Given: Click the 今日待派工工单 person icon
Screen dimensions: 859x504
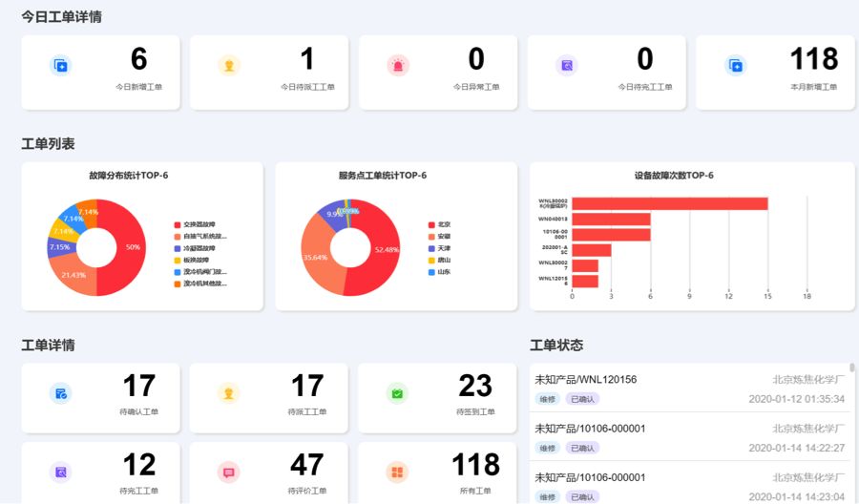Looking at the screenshot, I should [x=229, y=66].
